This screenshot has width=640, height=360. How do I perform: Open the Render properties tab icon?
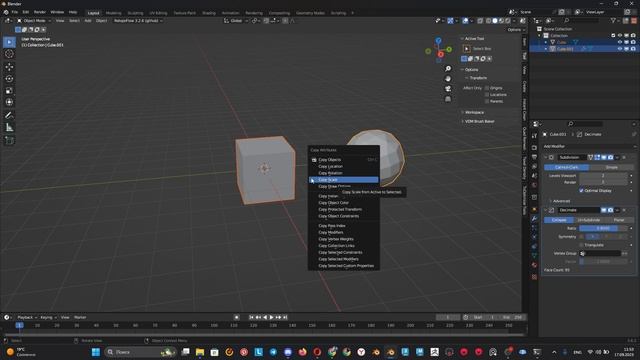(x=534, y=147)
